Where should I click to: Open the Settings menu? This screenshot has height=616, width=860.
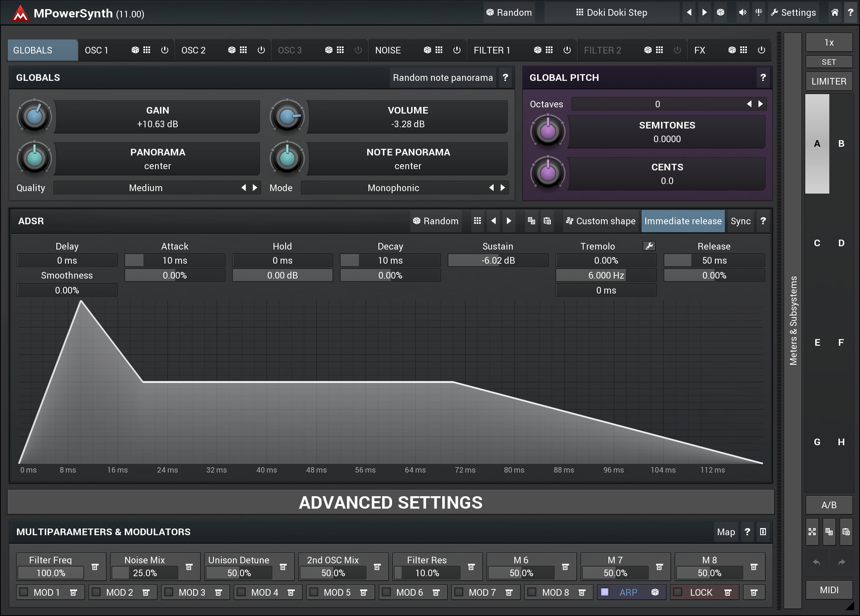(x=793, y=12)
